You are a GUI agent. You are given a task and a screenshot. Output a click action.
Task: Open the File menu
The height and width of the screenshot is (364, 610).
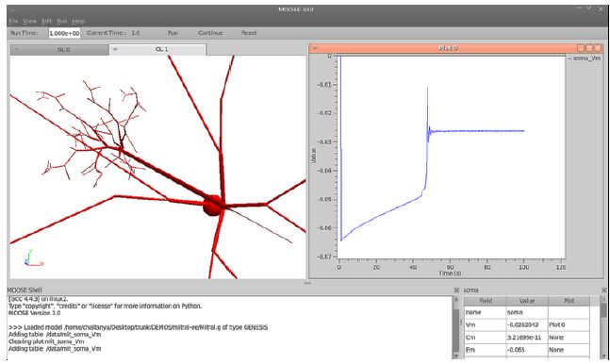(x=13, y=21)
